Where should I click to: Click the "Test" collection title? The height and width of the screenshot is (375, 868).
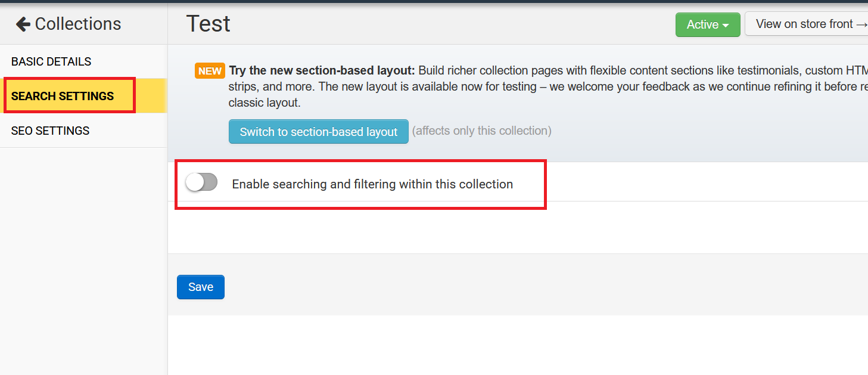click(208, 24)
